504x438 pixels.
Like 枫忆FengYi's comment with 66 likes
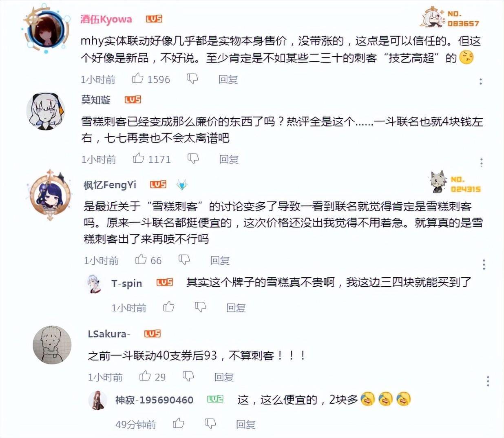click(x=141, y=259)
